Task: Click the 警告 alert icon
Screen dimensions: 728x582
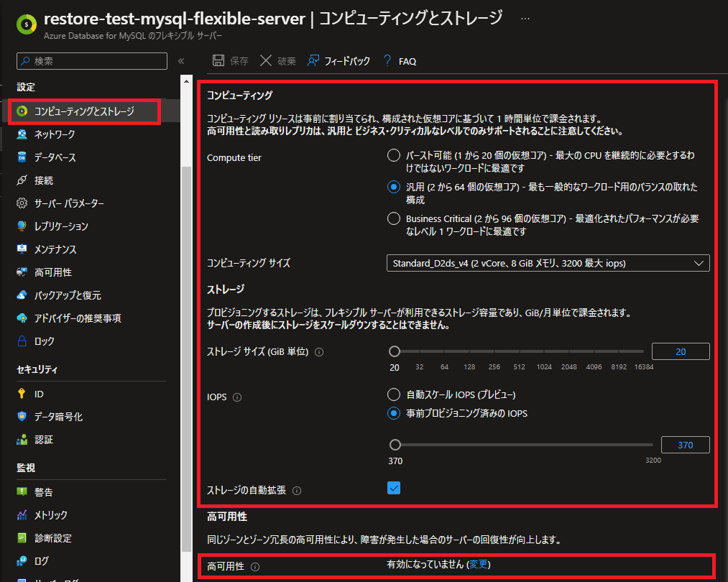Action: [x=22, y=492]
